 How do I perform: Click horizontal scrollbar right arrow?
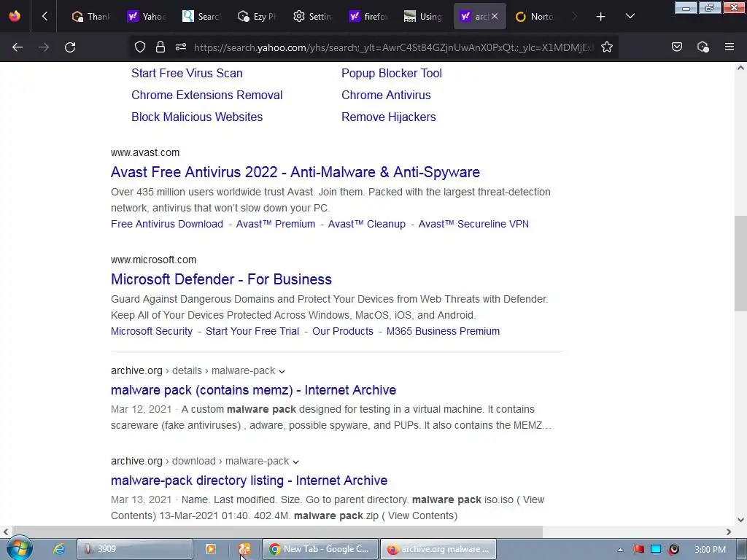point(729,532)
